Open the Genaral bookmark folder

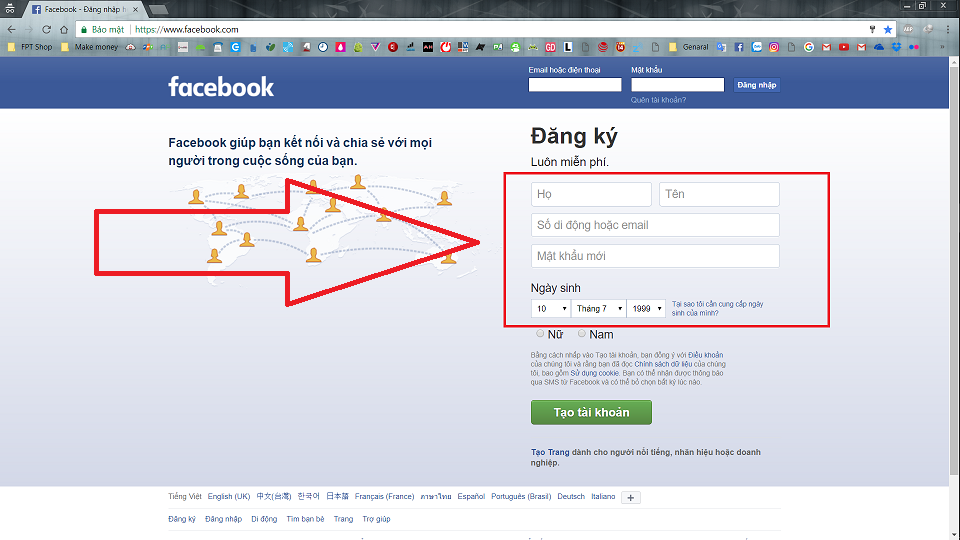(689, 47)
